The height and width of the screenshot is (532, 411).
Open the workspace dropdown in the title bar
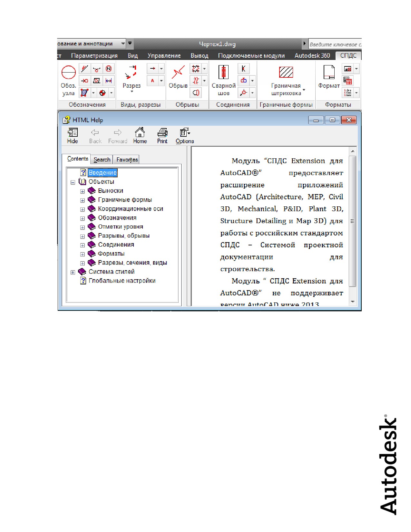tap(123, 44)
